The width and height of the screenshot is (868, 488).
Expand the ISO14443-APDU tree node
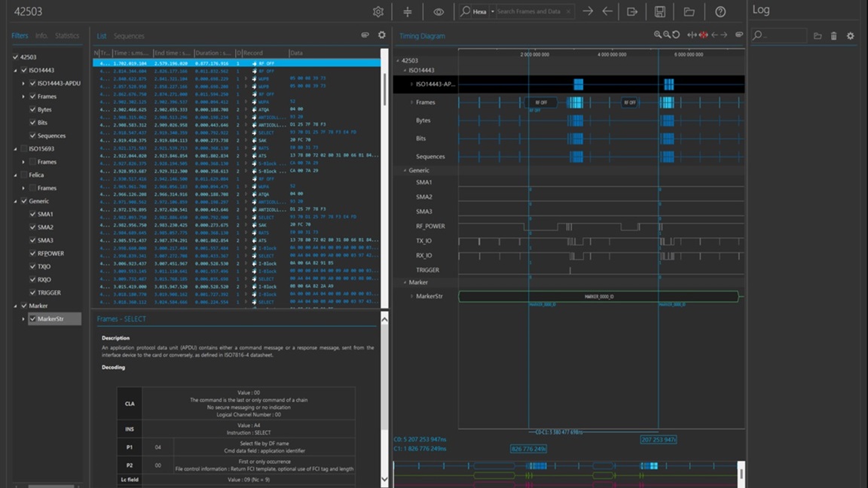pyautogui.click(x=23, y=84)
